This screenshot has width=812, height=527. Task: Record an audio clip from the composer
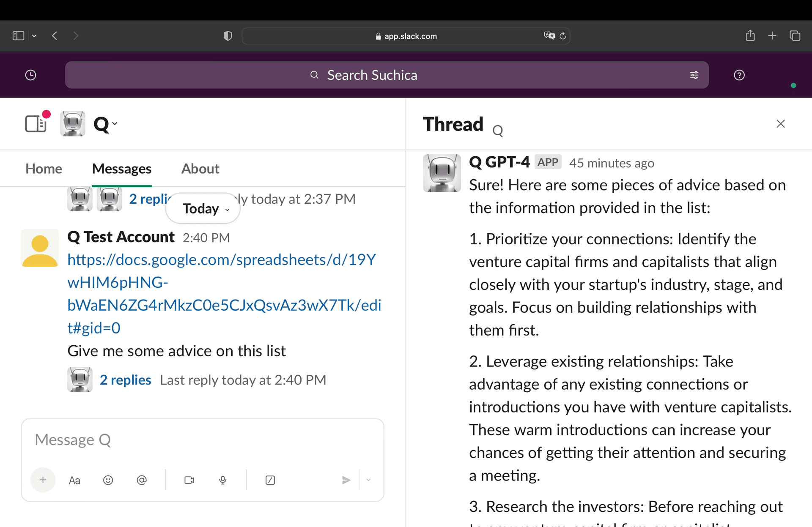coord(223,480)
